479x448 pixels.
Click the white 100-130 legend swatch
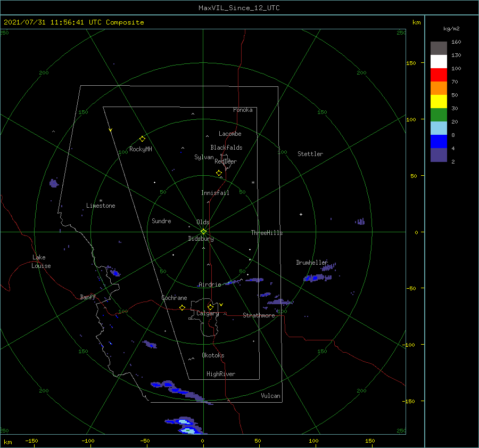pos(439,62)
